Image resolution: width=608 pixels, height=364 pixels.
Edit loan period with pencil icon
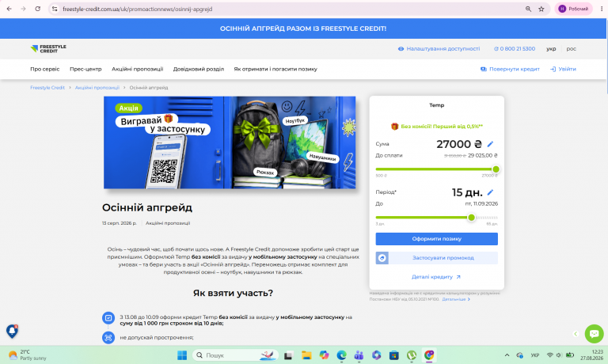[x=490, y=192]
